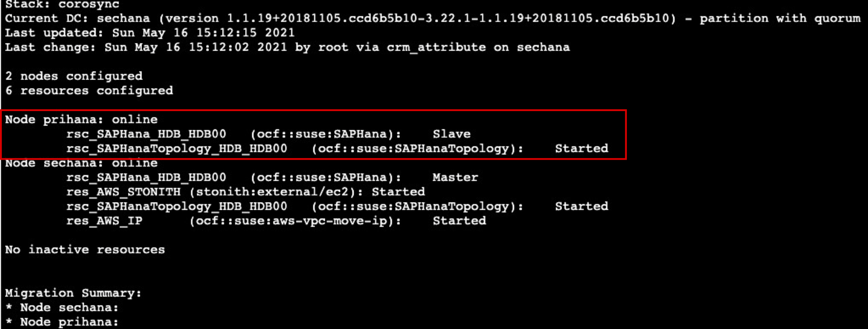Click the 'Last updated' timestamp line
This screenshot has width=868, height=329.
tap(150, 33)
